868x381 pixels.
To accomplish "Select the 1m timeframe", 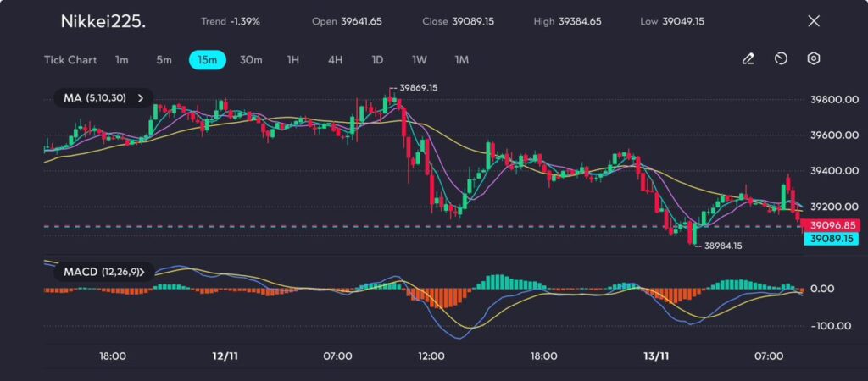I will pos(122,60).
